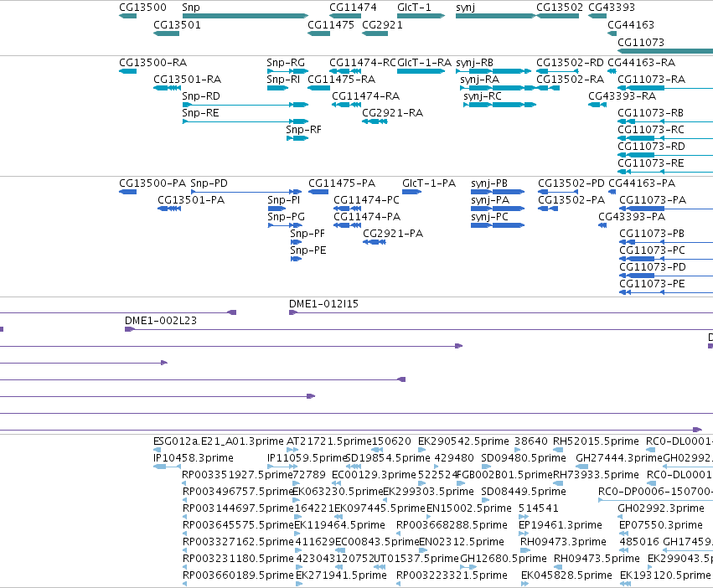
Task: Open the Snp-PD protein label
Action: click(209, 183)
